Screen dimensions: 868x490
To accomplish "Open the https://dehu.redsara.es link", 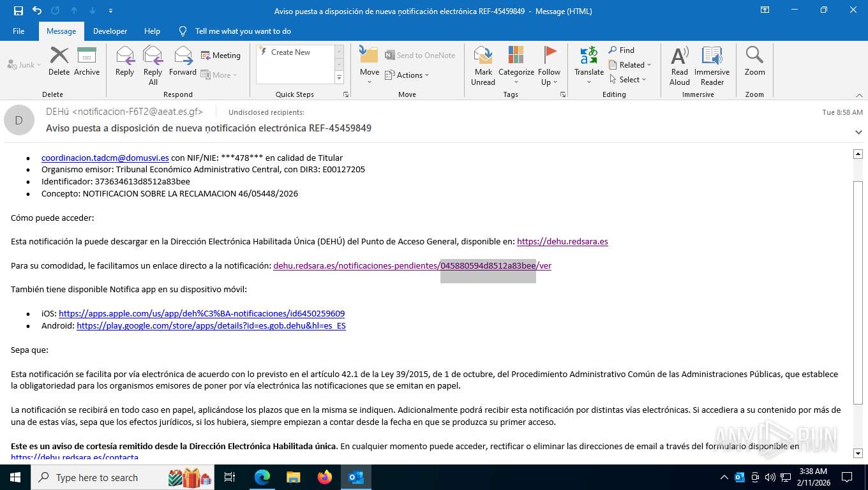I will 562,241.
